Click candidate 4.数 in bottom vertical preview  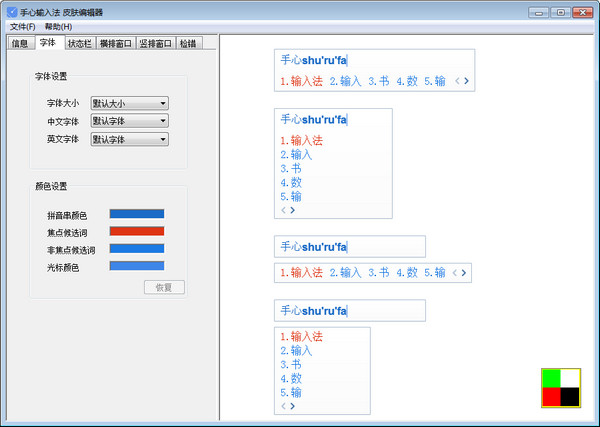[x=291, y=379]
